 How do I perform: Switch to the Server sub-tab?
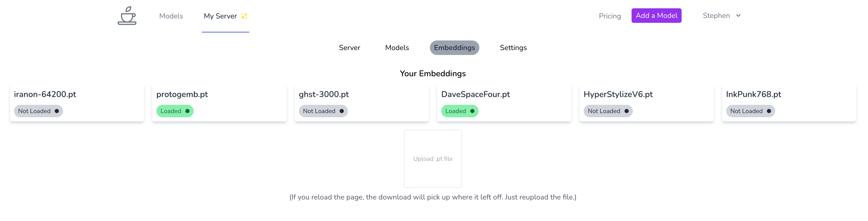pyautogui.click(x=349, y=48)
